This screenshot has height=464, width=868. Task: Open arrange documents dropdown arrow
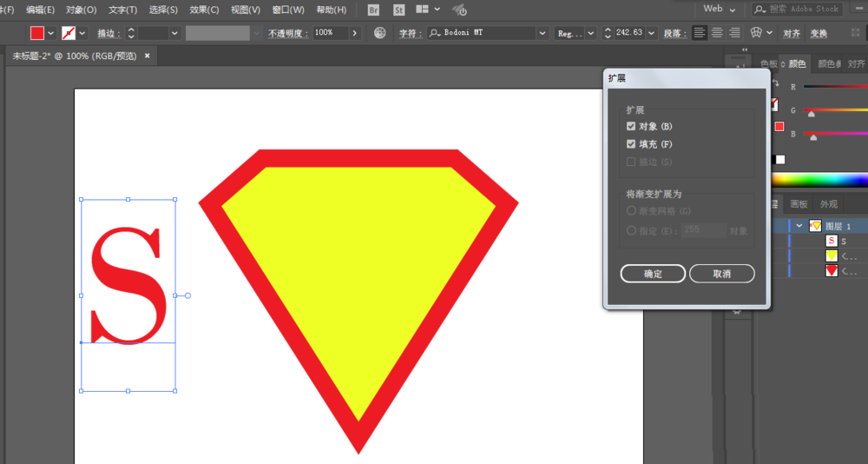[x=437, y=10]
